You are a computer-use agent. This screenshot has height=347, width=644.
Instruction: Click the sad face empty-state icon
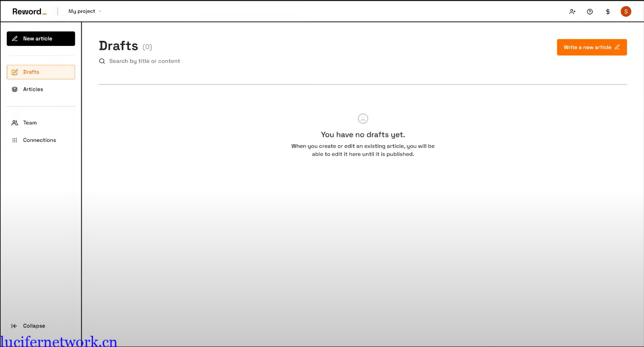tap(363, 118)
